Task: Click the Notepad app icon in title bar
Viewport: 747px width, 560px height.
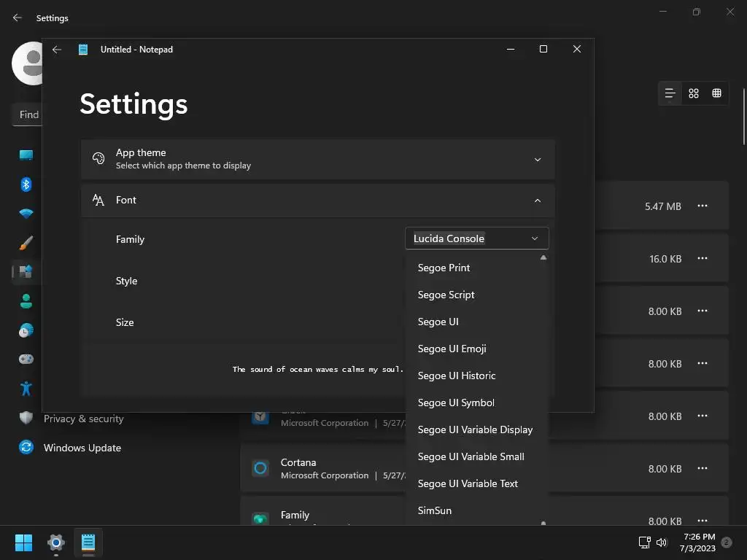Action: coord(83,49)
